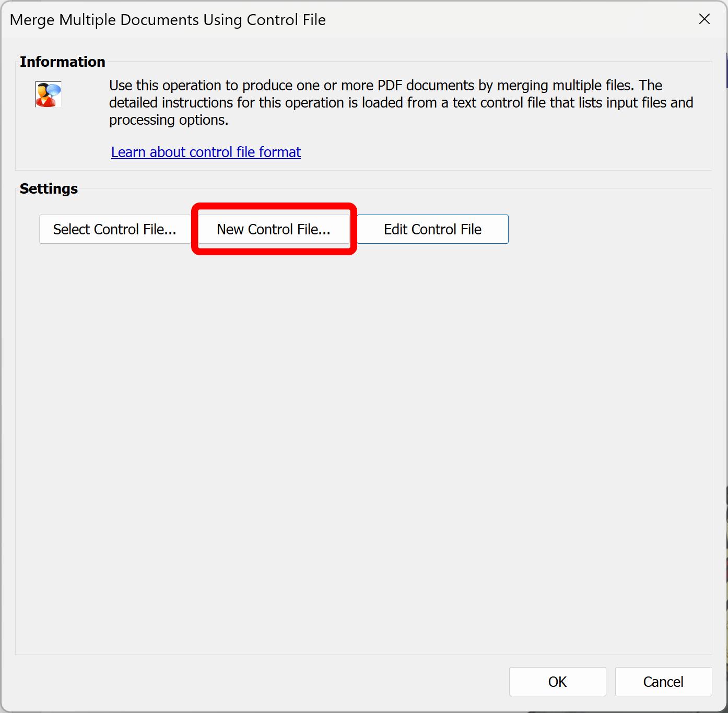
Task: Open the Edit Control File button
Action: [432, 229]
